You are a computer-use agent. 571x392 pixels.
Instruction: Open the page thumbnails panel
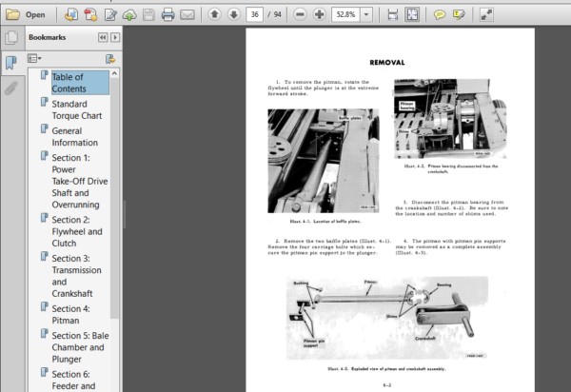pos(11,38)
